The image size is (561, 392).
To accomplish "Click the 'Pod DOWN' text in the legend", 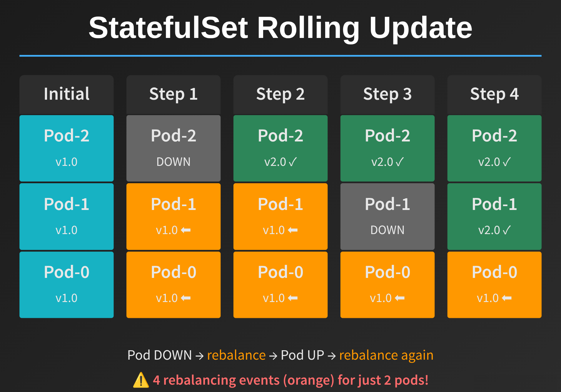I will 160,355.
